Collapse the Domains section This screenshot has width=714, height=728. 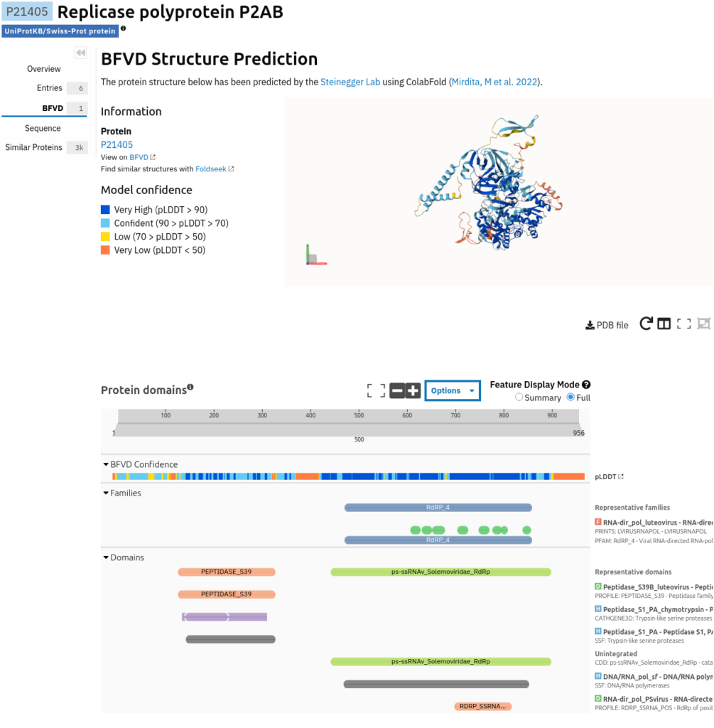[x=106, y=557]
